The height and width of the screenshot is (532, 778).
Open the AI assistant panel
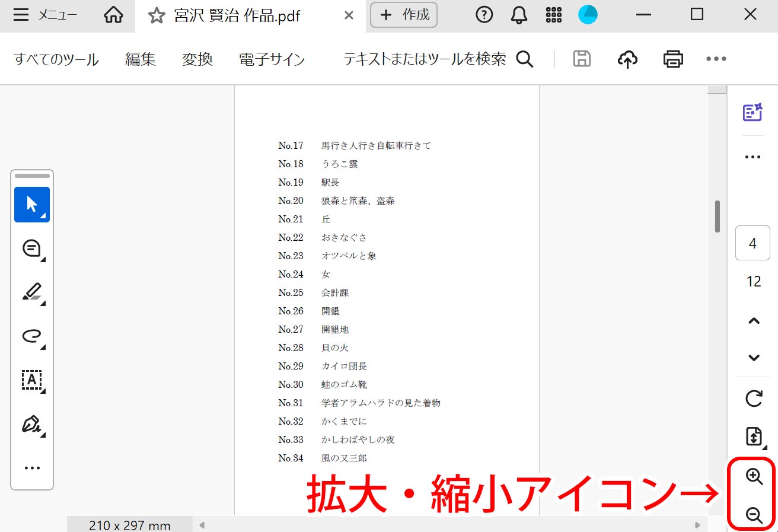tap(753, 112)
